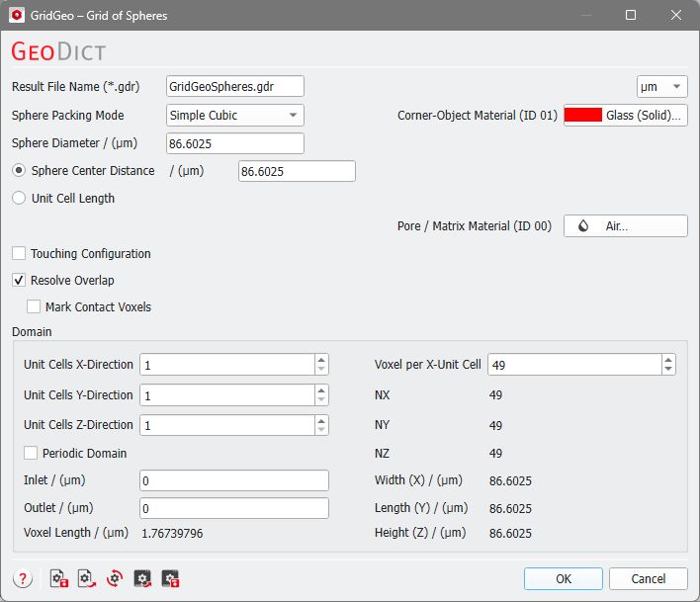This screenshot has height=602, width=700.
Task: Increase Unit Cells X-Direction with up arrow
Action: click(321, 360)
